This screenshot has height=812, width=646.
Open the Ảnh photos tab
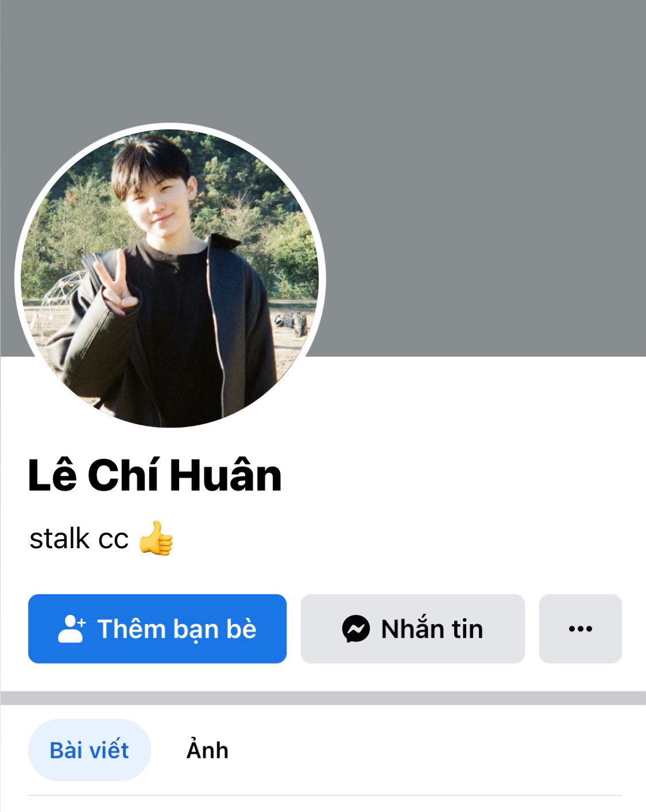point(207,750)
